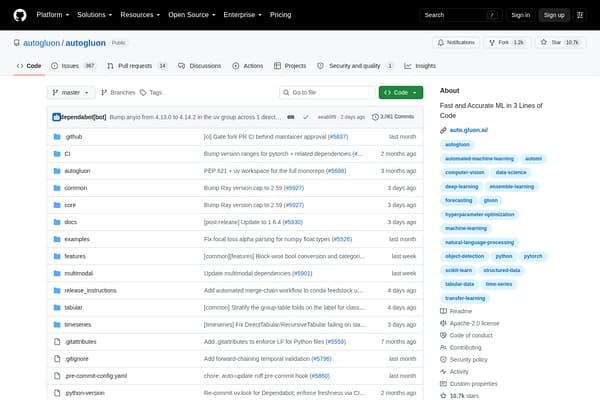This screenshot has width=600, height=400.
Task: Open the Apache-2.0 license scale icon link
Action: pyautogui.click(x=470, y=323)
